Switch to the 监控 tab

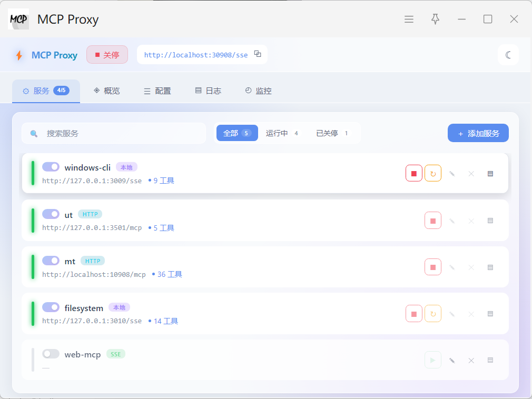point(259,91)
